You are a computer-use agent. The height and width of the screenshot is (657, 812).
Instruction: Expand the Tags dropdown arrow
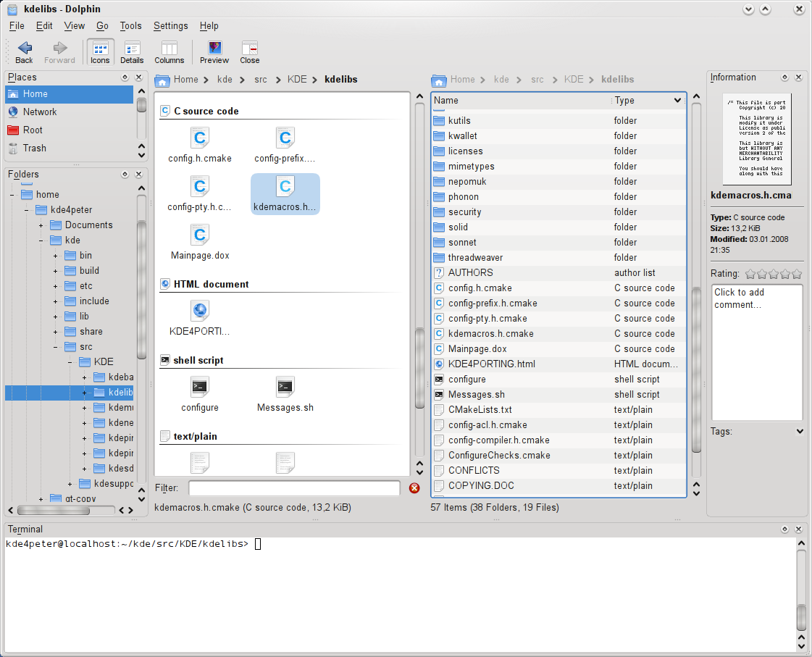point(800,431)
